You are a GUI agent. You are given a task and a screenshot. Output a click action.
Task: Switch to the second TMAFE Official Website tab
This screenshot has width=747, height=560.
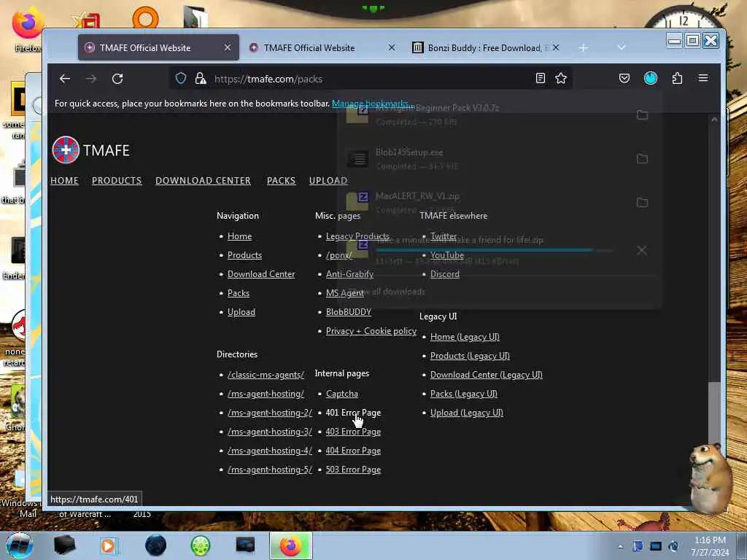click(x=309, y=47)
